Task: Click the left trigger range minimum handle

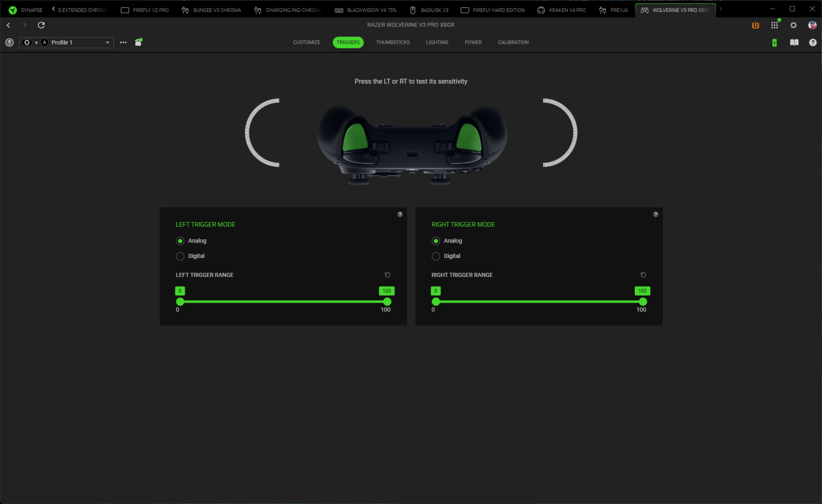Action: tap(180, 302)
